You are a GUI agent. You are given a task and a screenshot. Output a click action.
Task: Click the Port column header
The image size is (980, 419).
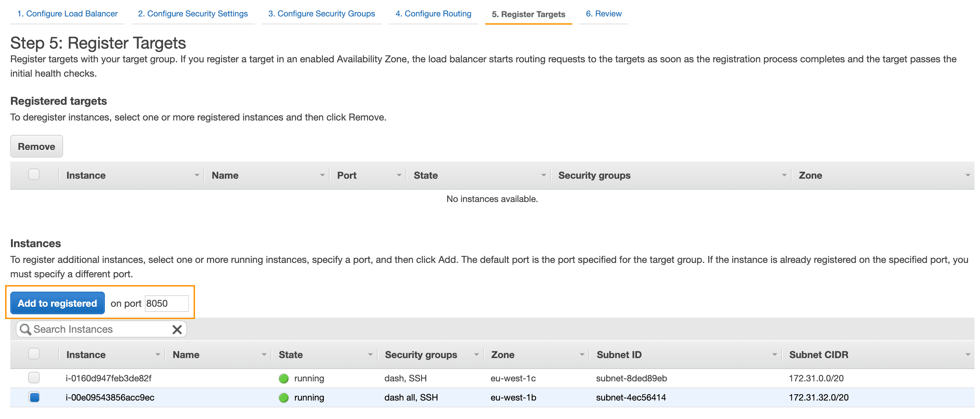click(x=346, y=175)
